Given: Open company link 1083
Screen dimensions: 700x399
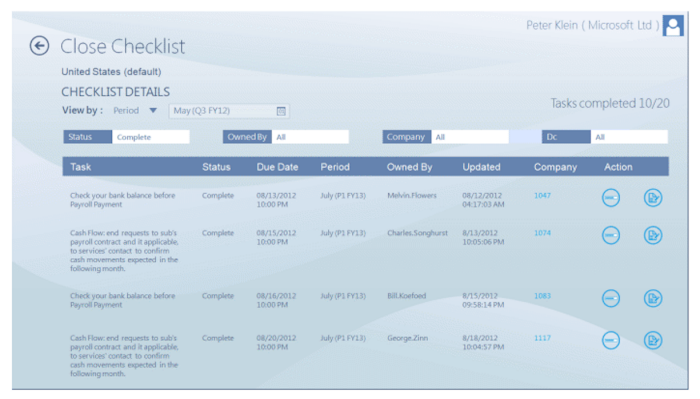Looking at the screenshot, I should (542, 296).
